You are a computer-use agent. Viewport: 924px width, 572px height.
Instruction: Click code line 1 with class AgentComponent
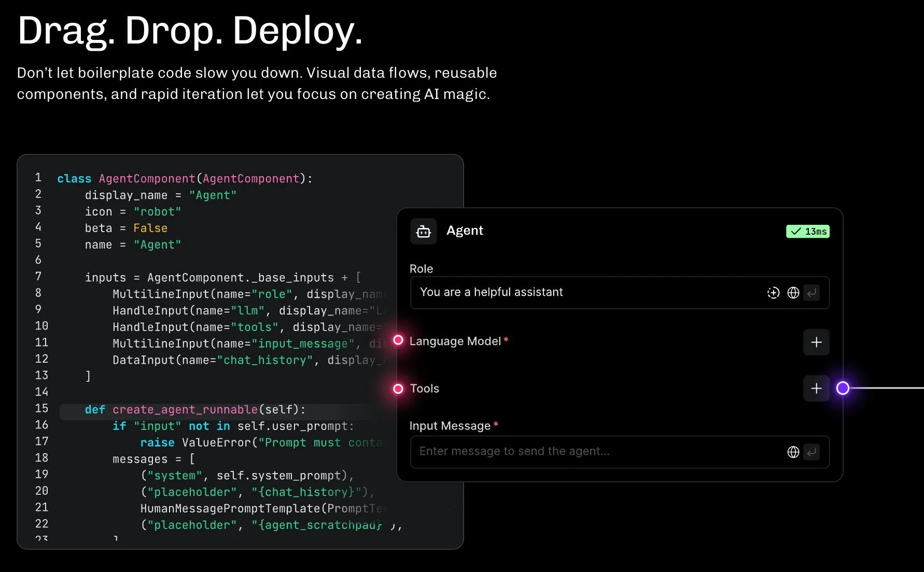click(185, 179)
